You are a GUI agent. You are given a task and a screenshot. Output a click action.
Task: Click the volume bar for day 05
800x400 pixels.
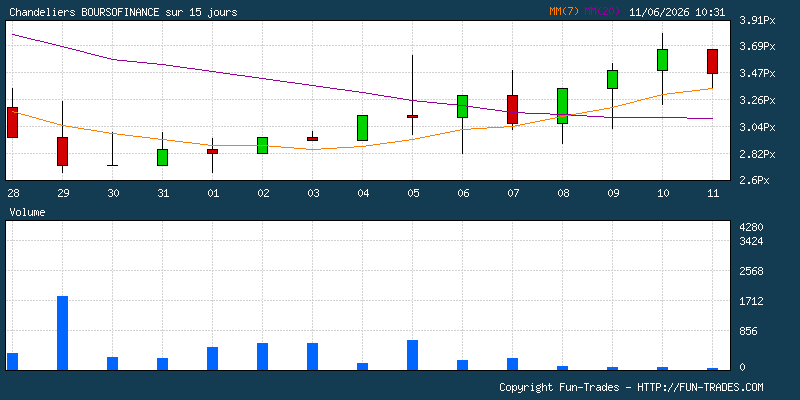(x=412, y=355)
